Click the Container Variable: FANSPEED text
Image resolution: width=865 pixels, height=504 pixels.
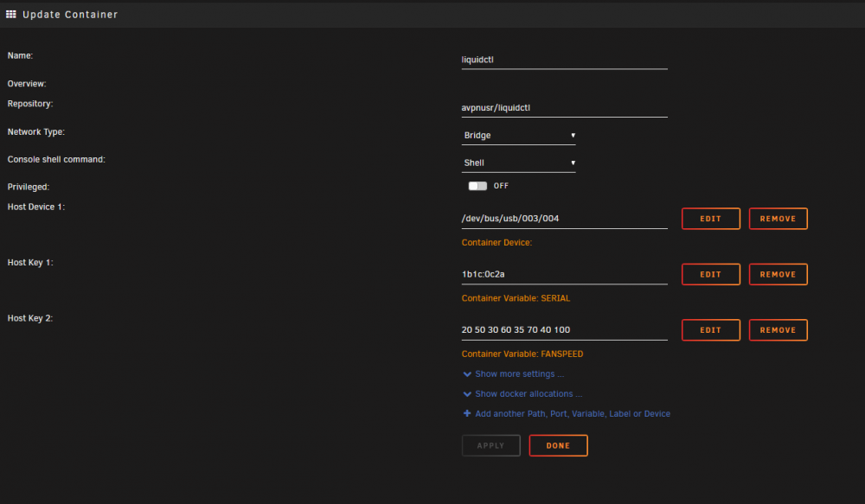pos(522,354)
